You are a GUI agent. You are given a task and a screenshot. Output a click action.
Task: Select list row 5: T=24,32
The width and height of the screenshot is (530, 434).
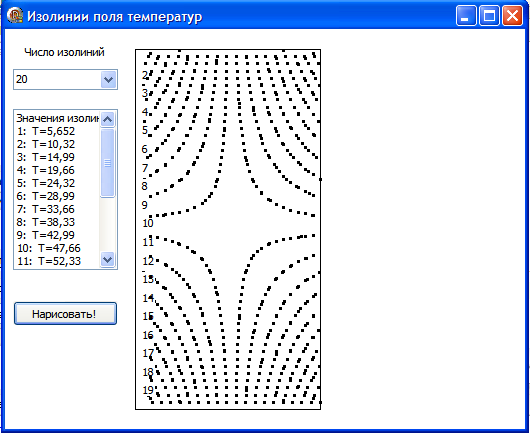tap(57, 183)
